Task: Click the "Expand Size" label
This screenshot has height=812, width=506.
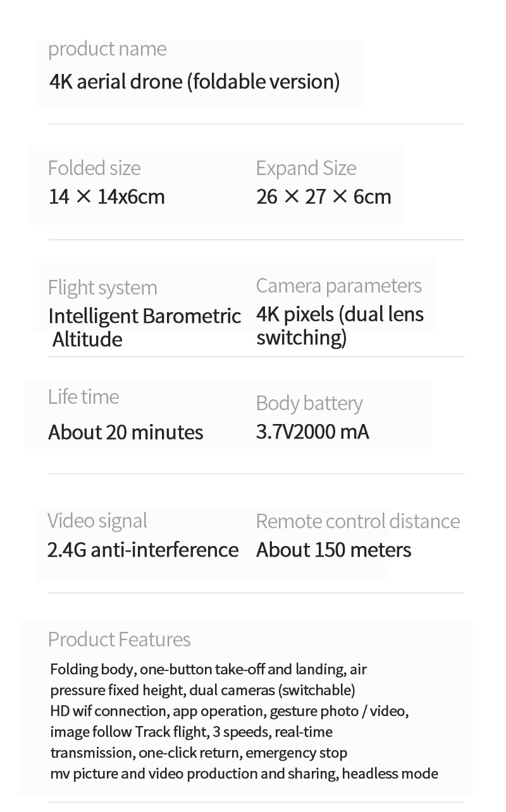Action: point(306,168)
